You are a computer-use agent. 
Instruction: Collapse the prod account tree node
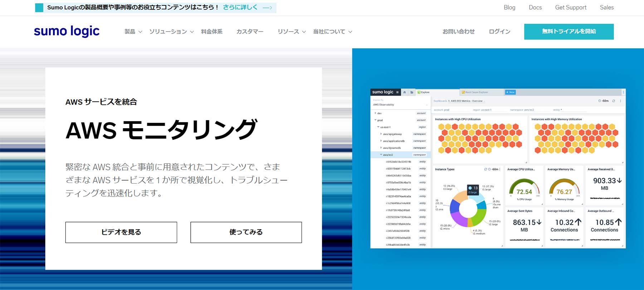(x=375, y=120)
